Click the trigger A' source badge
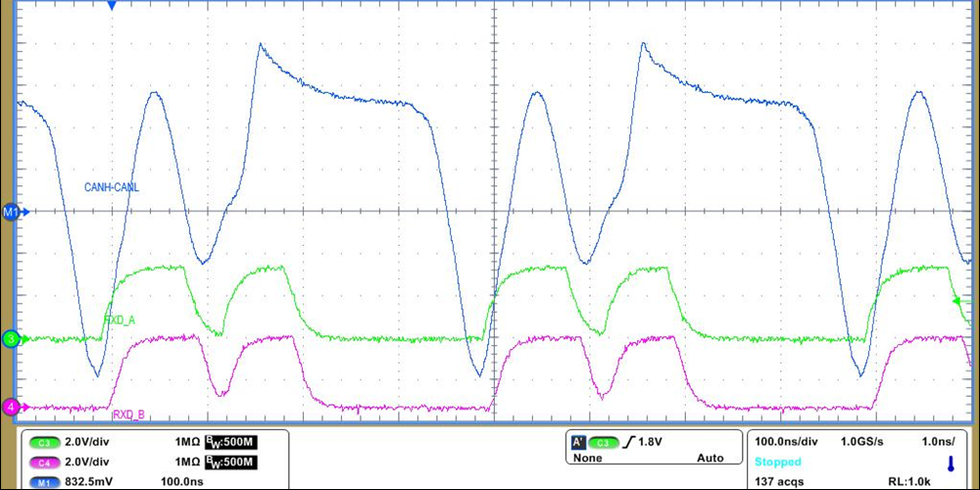This screenshot has height=490, width=980. tap(577, 442)
